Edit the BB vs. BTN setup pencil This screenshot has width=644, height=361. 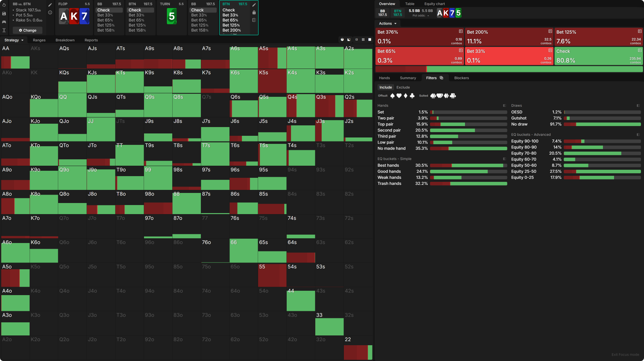click(x=50, y=5)
